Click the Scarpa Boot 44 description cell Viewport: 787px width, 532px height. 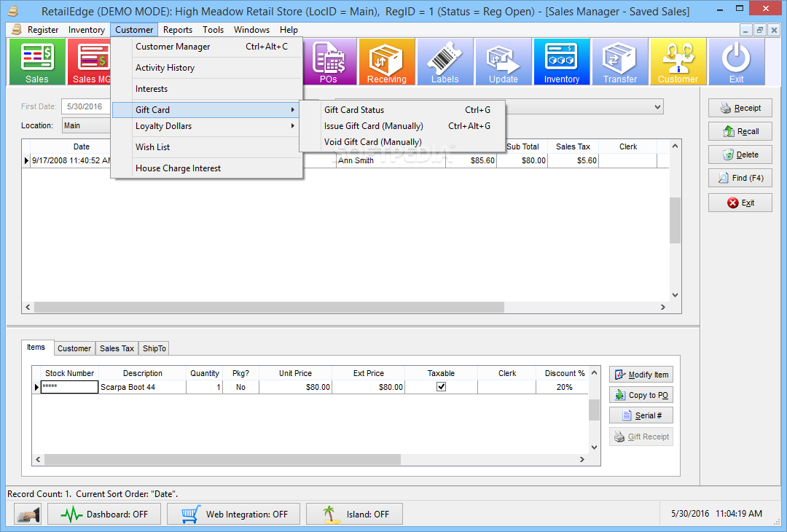[x=143, y=387]
